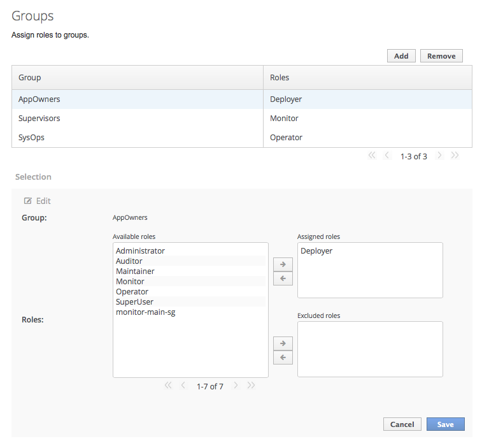482x448 pixels.
Task: Pick monitor-main-sg from Available roles
Action: pos(146,312)
